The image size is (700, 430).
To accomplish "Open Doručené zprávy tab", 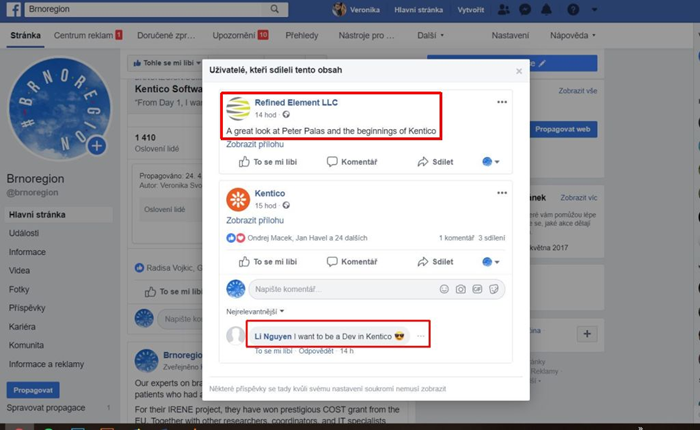I will click(x=166, y=35).
